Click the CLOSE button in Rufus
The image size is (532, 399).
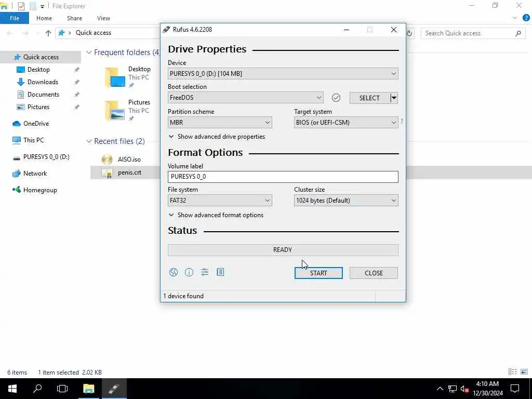[374, 273]
